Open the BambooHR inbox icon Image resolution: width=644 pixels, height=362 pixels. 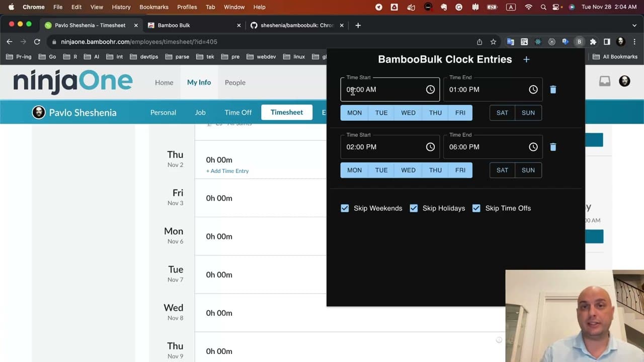605,81
